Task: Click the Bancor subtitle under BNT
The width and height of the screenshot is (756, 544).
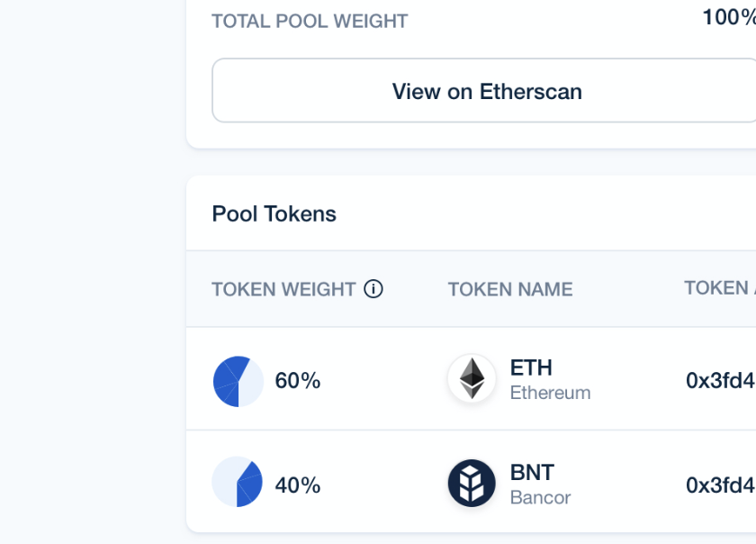Action: 540,495
